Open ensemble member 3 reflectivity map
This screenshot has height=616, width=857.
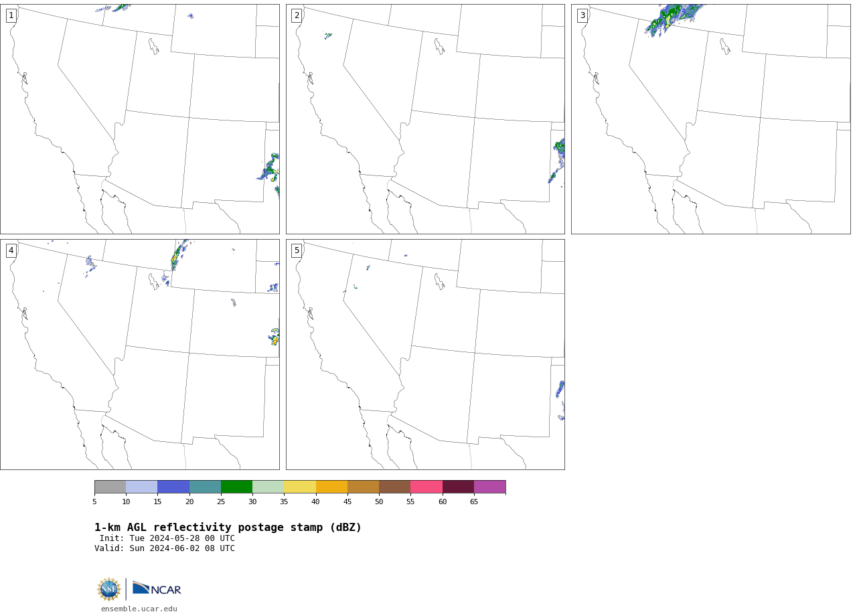(x=710, y=119)
